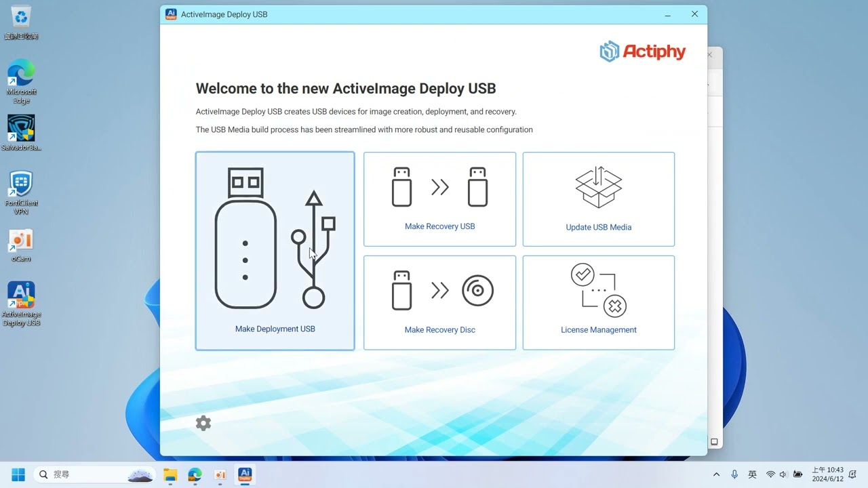Open the Wi-Fi network tray icon
Image resolution: width=868 pixels, height=488 pixels.
pyautogui.click(x=770, y=474)
